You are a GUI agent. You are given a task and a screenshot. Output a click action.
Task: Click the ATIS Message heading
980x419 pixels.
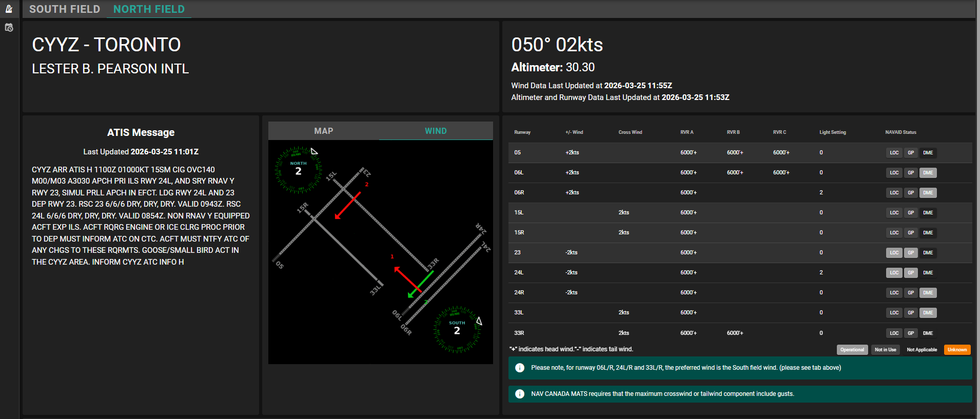click(x=141, y=132)
